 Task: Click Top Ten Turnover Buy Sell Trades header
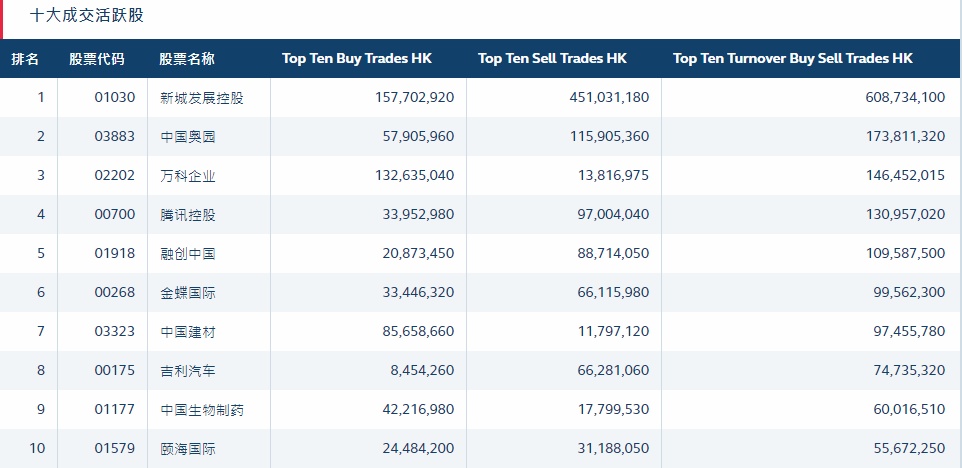tap(793, 59)
